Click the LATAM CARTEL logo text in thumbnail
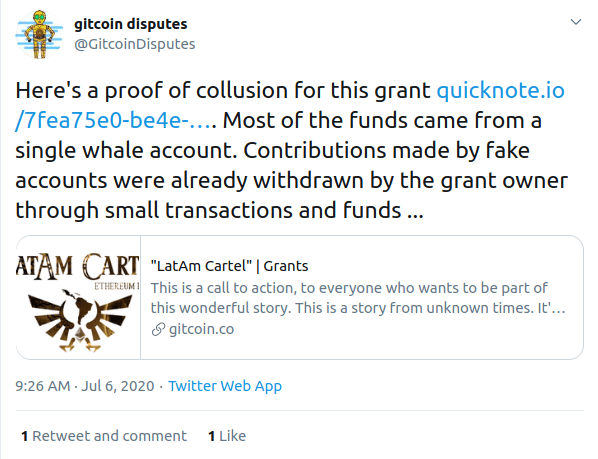The image size is (598, 459). click(x=78, y=267)
